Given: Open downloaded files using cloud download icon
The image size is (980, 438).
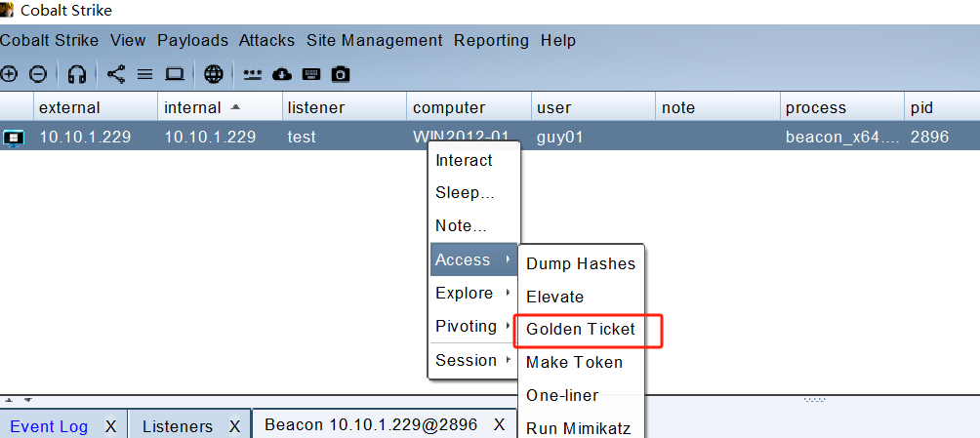Looking at the screenshot, I should 282,74.
